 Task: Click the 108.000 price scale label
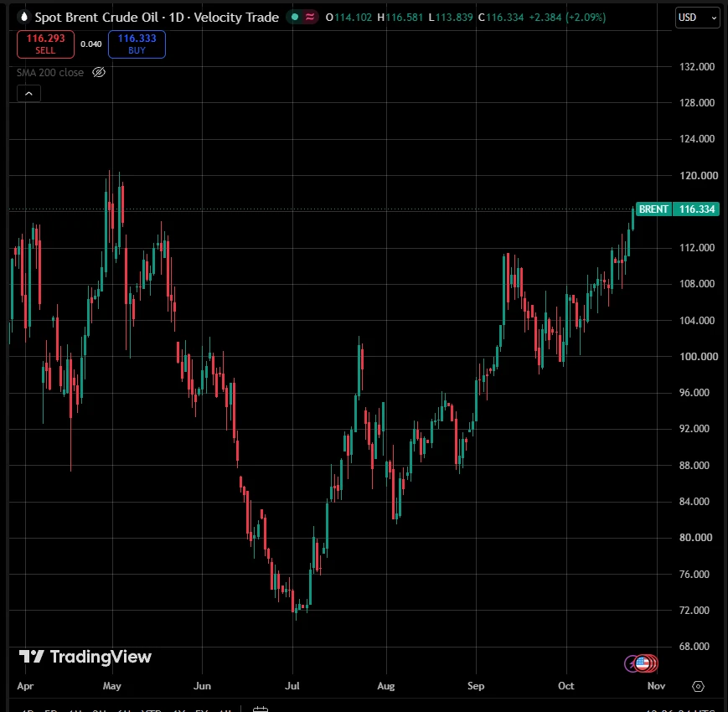point(697,284)
